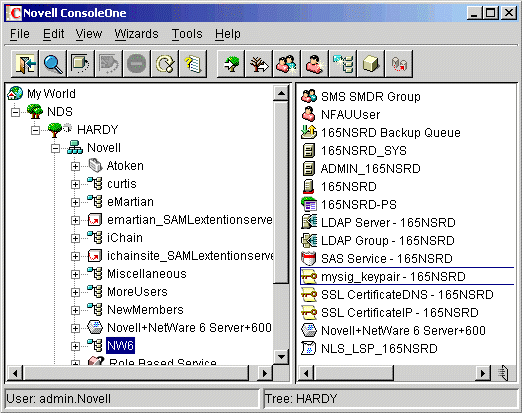Viewport: 522px width, 413px height.
Task: Click the magnifying glass Find toolbar icon
Action: pyautogui.click(x=53, y=64)
